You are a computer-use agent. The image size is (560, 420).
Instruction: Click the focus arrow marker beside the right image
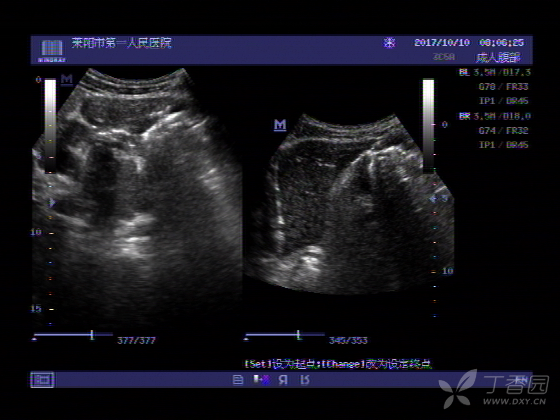pyautogui.click(x=433, y=199)
